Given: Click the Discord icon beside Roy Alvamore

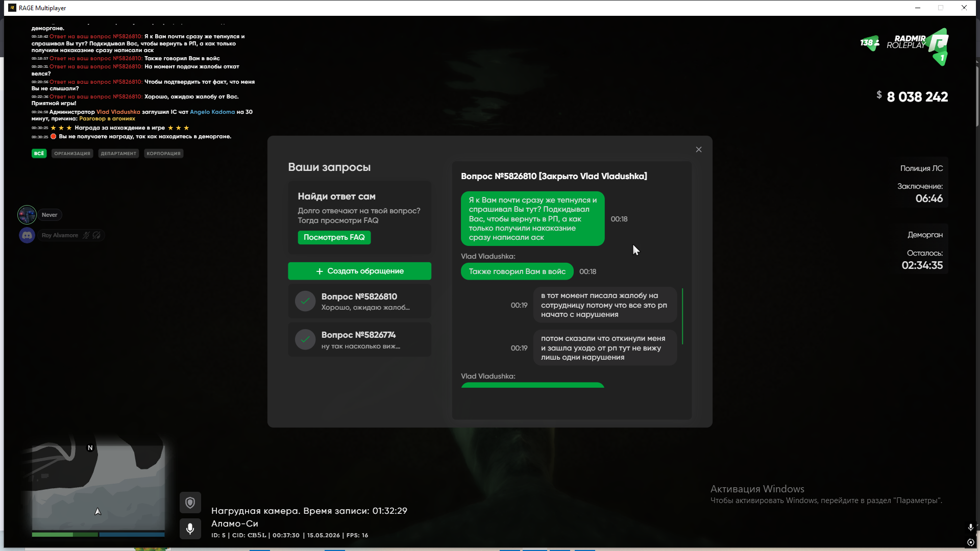Looking at the screenshot, I should click(27, 235).
